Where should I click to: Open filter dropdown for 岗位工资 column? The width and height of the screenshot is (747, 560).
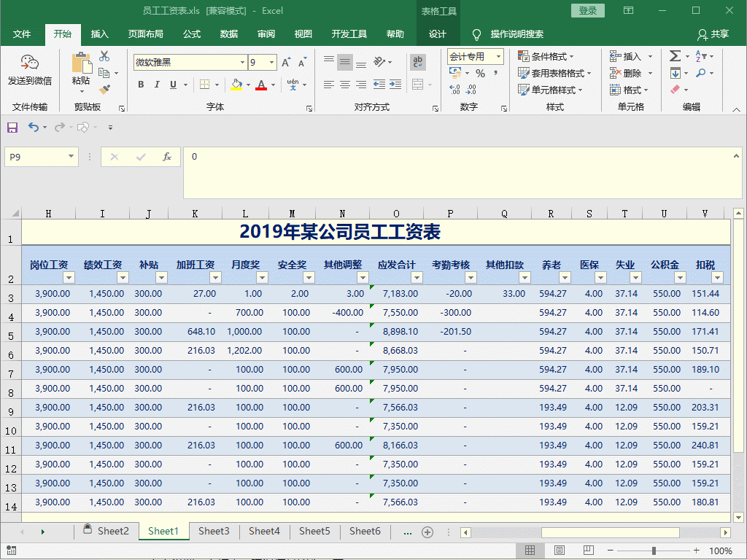coord(69,277)
